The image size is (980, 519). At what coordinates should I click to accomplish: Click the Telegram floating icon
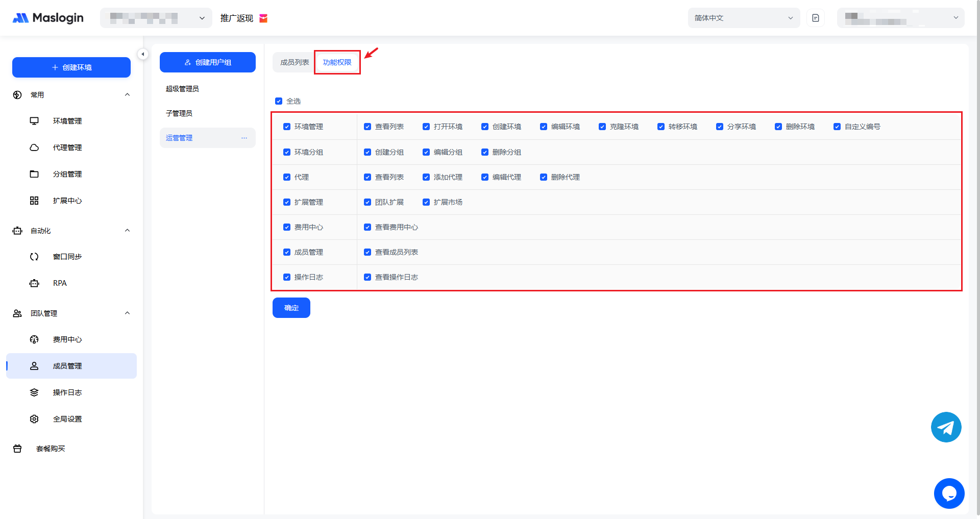(x=946, y=427)
